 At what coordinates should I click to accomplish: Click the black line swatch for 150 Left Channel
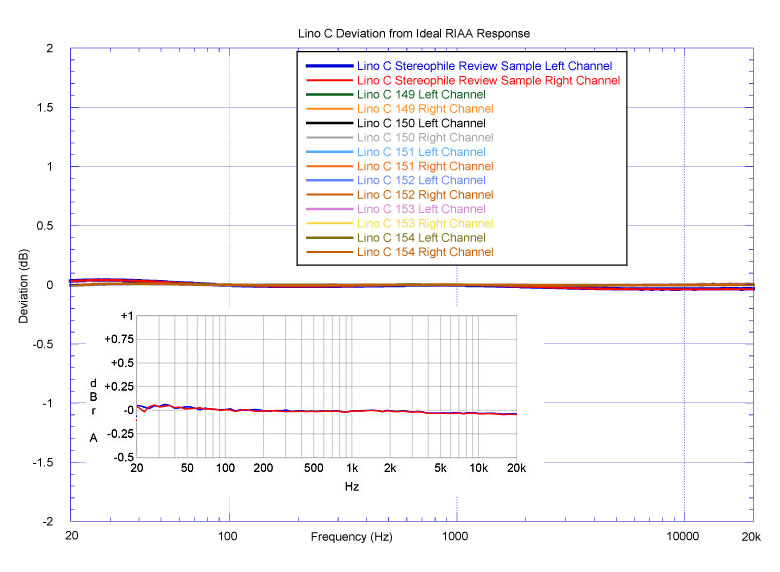click(329, 123)
